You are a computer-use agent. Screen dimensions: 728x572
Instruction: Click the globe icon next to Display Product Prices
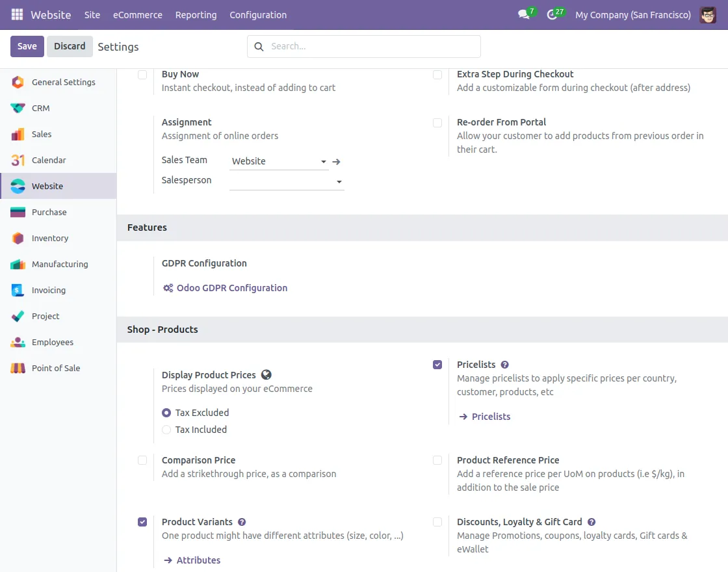click(266, 374)
